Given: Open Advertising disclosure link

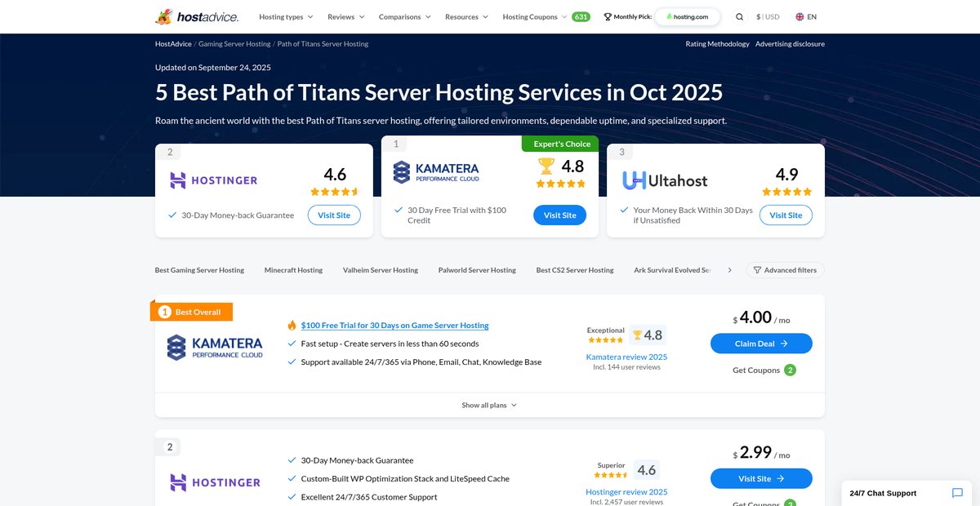Looking at the screenshot, I should pyautogui.click(x=790, y=44).
